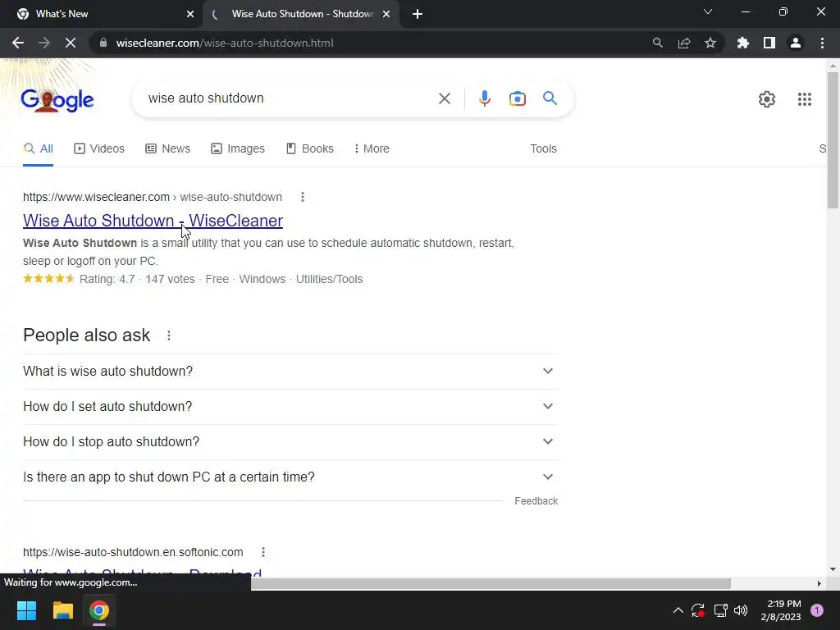
Task: Go back using the browser back arrow
Action: point(18,43)
